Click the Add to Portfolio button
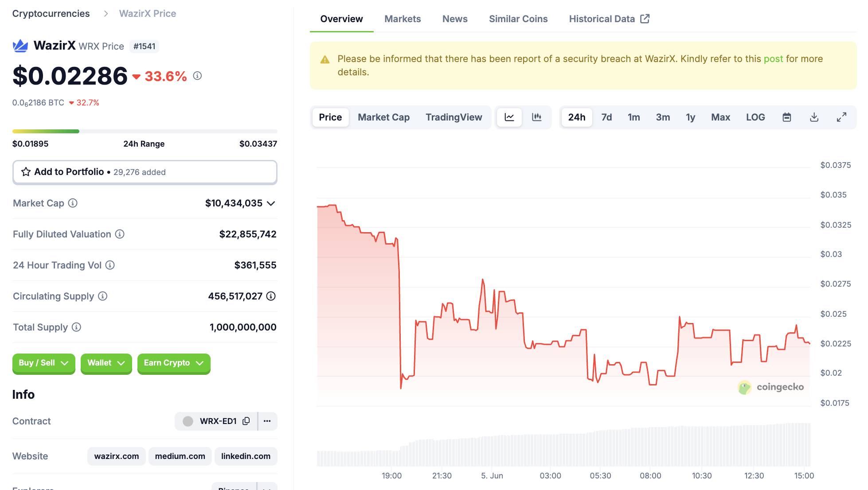The width and height of the screenshot is (868, 490). (x=145, y=172)
